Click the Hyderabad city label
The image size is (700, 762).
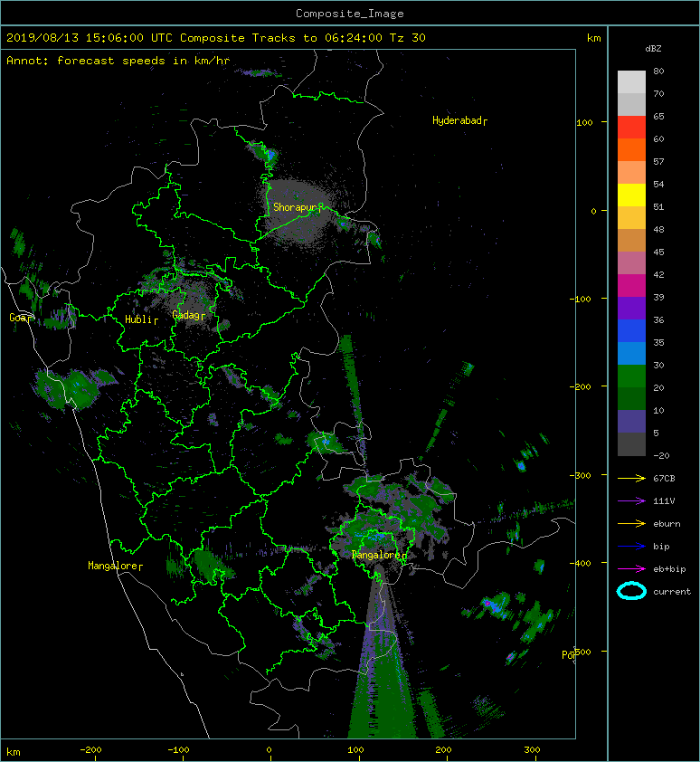tap(459, 120)
